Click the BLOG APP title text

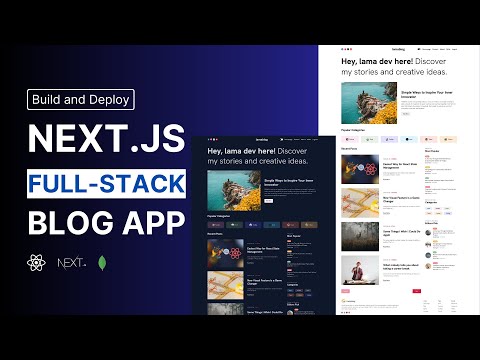coord(106,223)
